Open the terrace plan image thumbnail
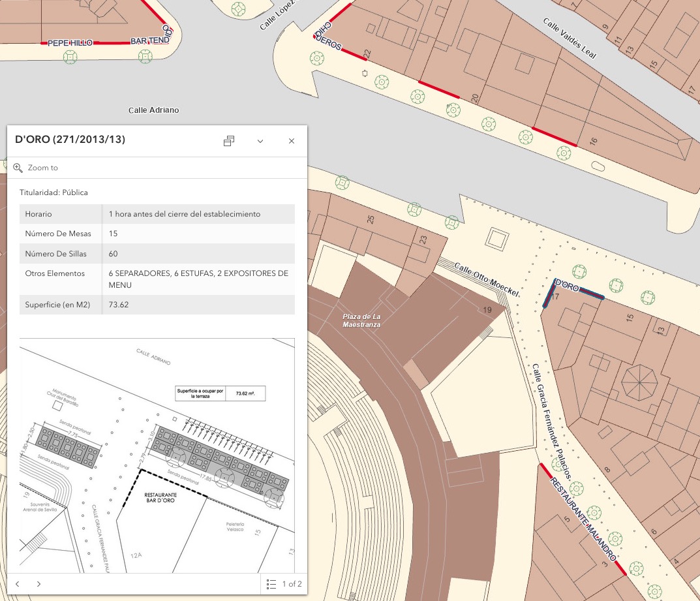The height and width of the screenshot is (601, 700). (157, 455)
